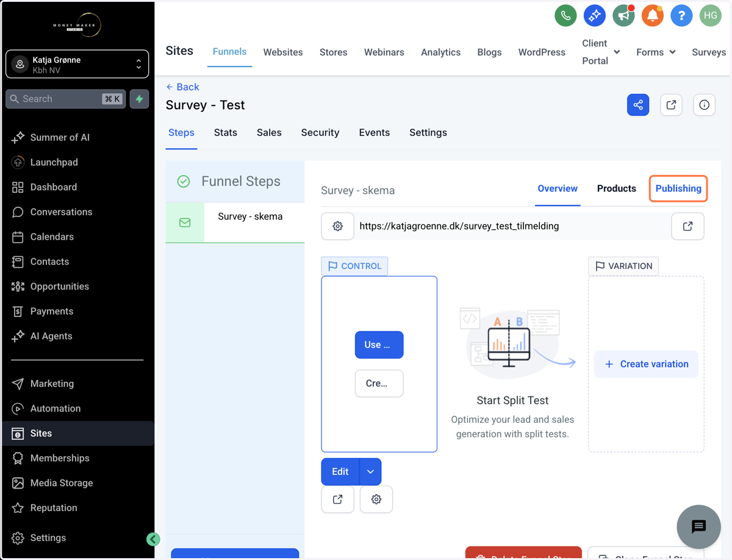
Task: Expand the Katja Grønne account switcher
Action: [77, 64]
